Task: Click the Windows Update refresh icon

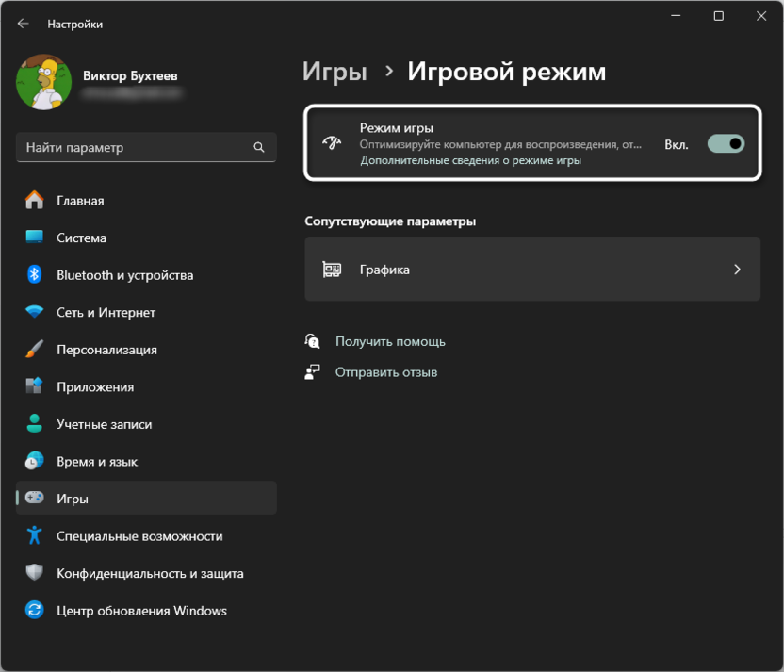Action: (35, 610)
